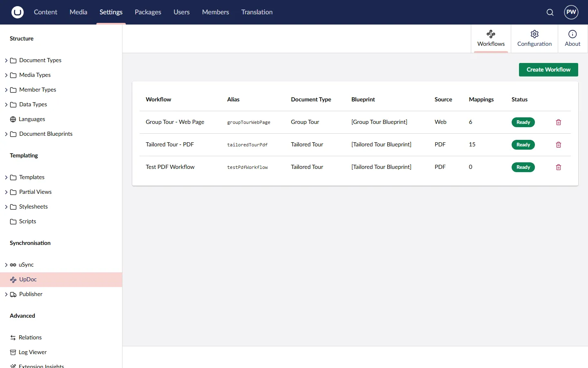
Task: Expand the Data Types tree node
Action: coord(6,105)
